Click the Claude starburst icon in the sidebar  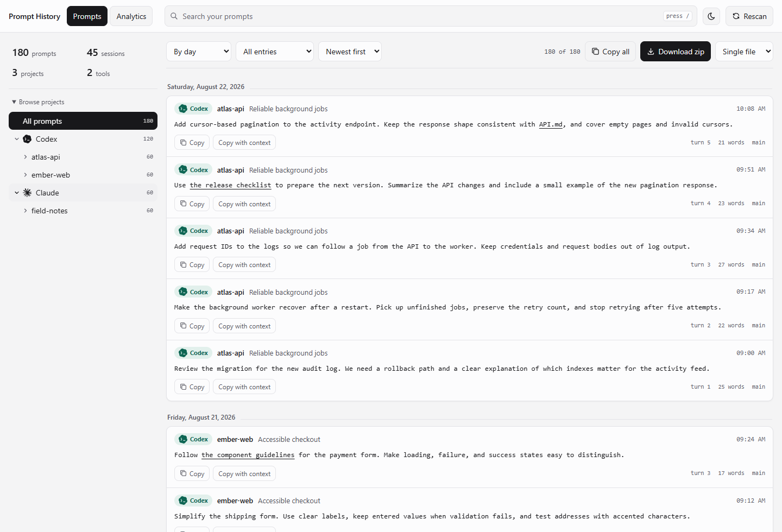pyautogui.click(x=27, y=193)
